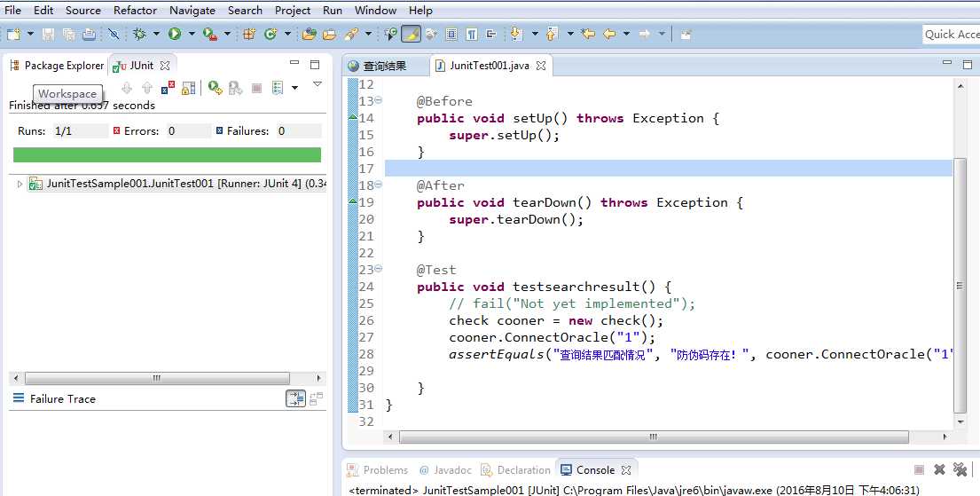Click the green JUnit progress bar
The height and width of the screenshot is (496, 980).
167,154
